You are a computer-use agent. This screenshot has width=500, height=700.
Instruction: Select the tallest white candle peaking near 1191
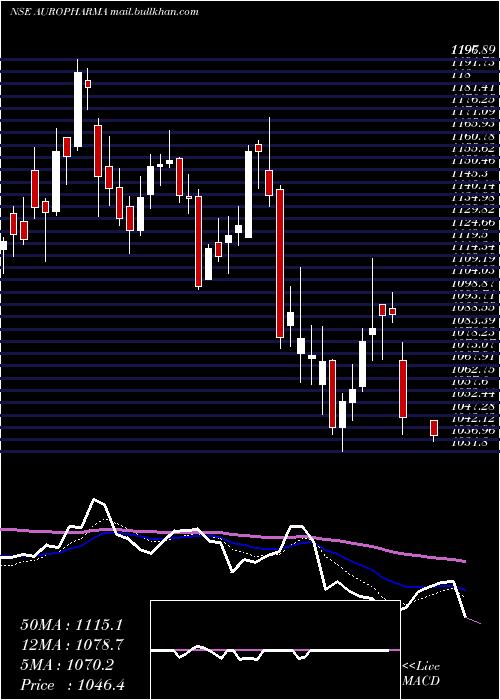tap(78, 109)
